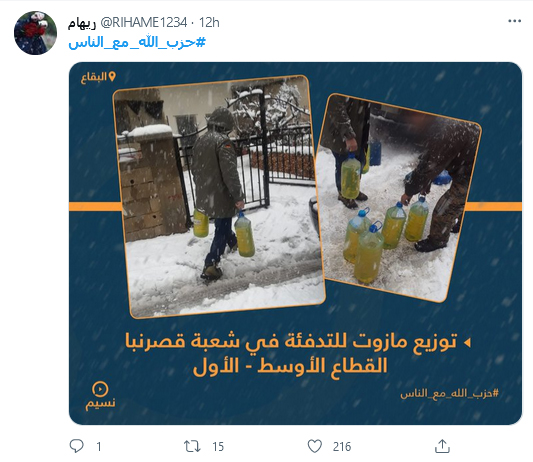Open the user's profile avatar
This screenshot has height=462, width=533.
[x=35, y=33]
